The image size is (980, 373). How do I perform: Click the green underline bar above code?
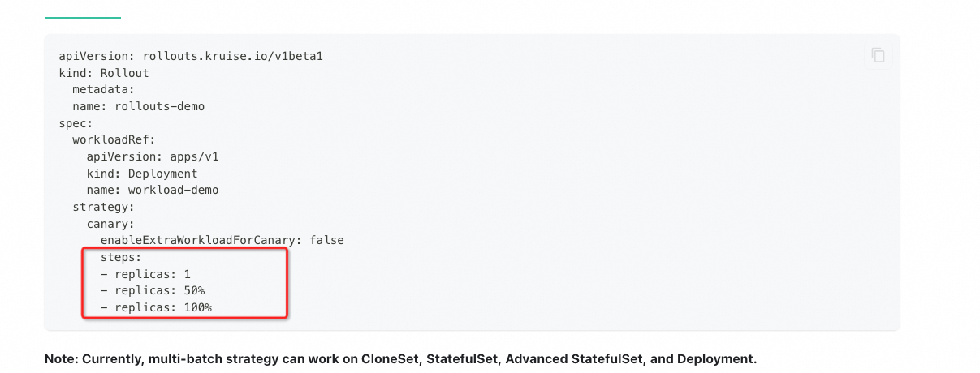point(82,17)
